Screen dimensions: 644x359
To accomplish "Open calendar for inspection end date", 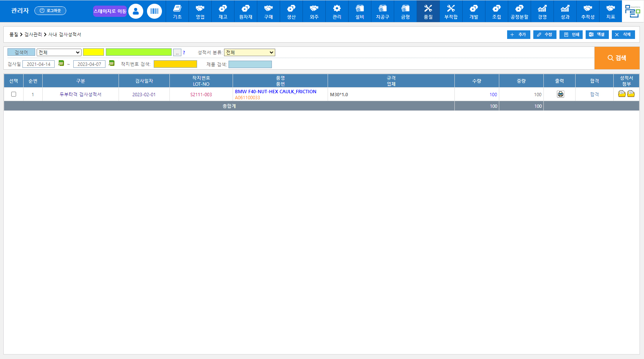I will (111, 64).
